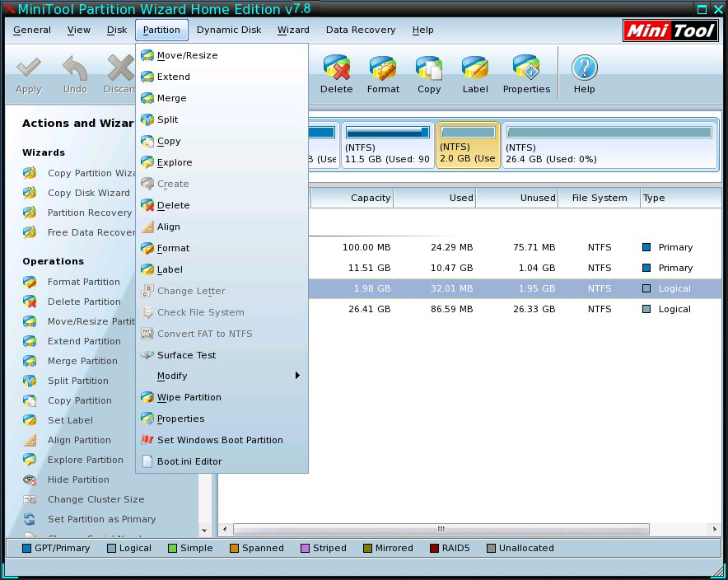Click the Delete toolbar icon
The image size is (728, 580).
click(336, 74)
